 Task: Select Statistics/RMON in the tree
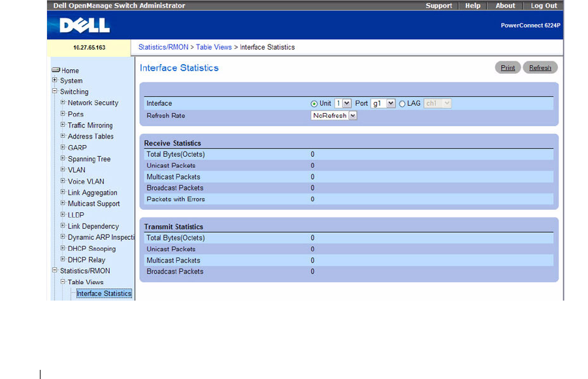(85, 271)
